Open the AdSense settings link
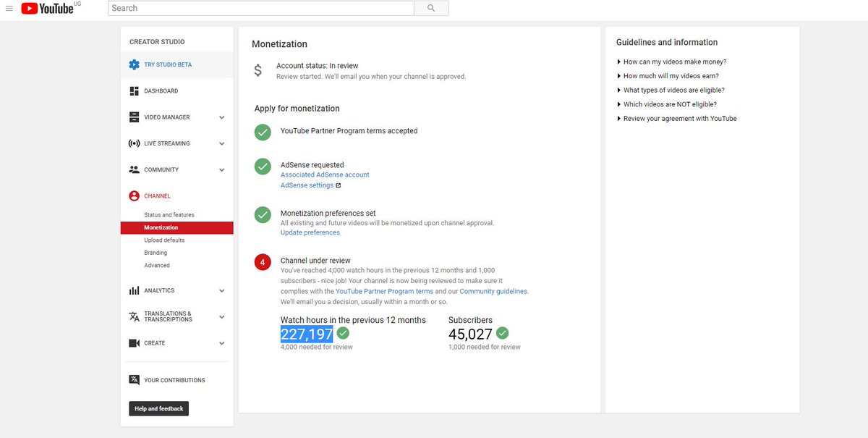This screenshot has width=868, height=438. (x=307, y=185)
